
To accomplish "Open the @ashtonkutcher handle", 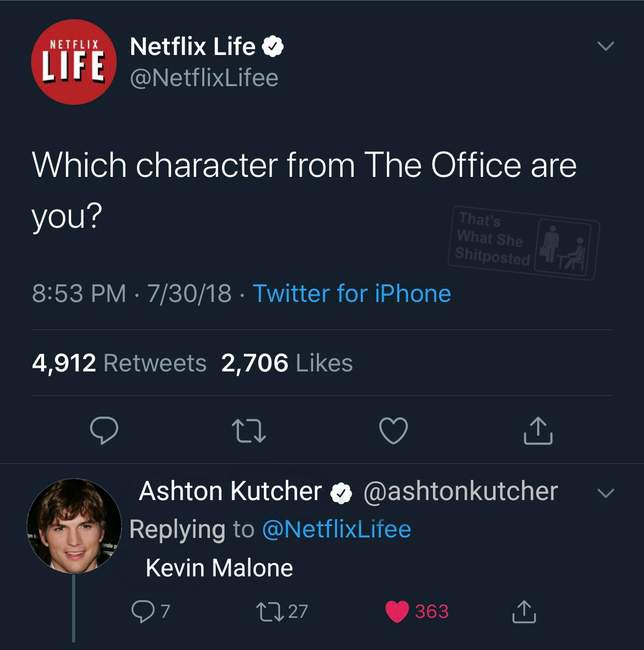I will coord(460,491).
